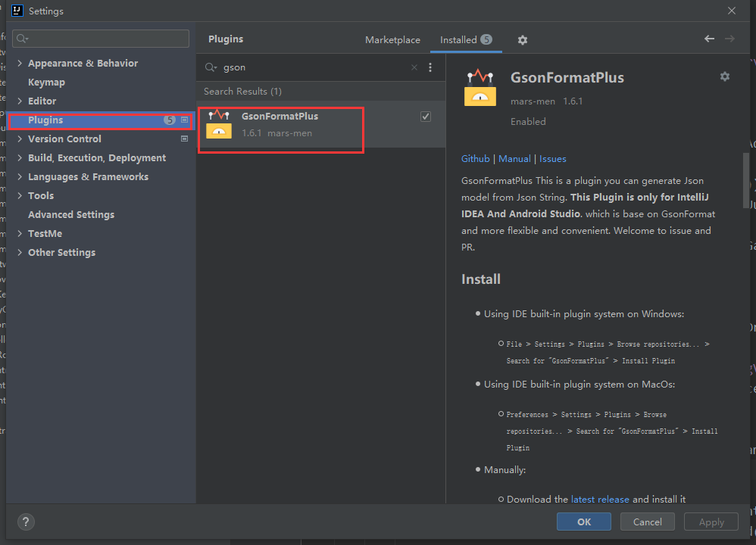Viewport: 756px width, 545px height.
Task: Open the Github link
Action: (x=476, y=159)
